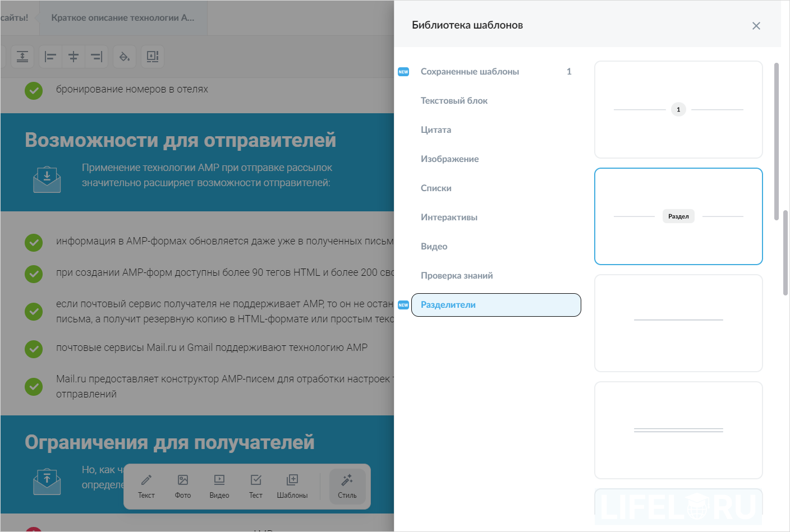Open the Интерактивы section
The image size is (790, 532).
(x=449, y=217)
